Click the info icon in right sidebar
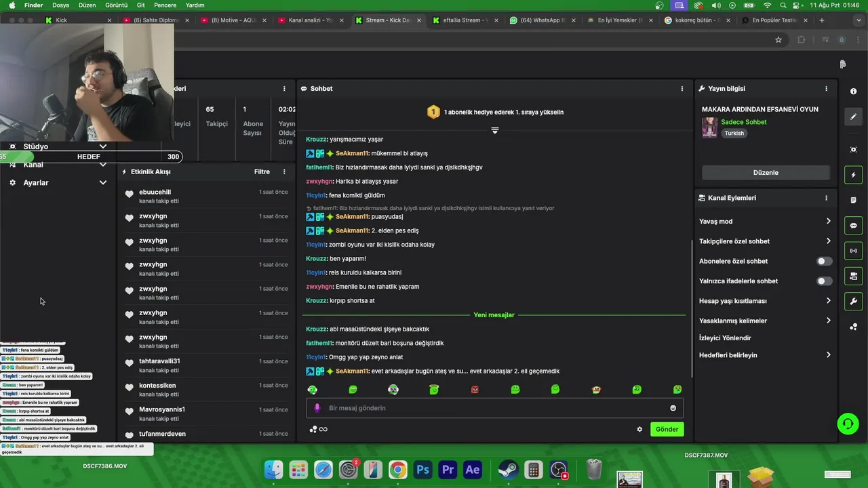 [x=853, y=91]
